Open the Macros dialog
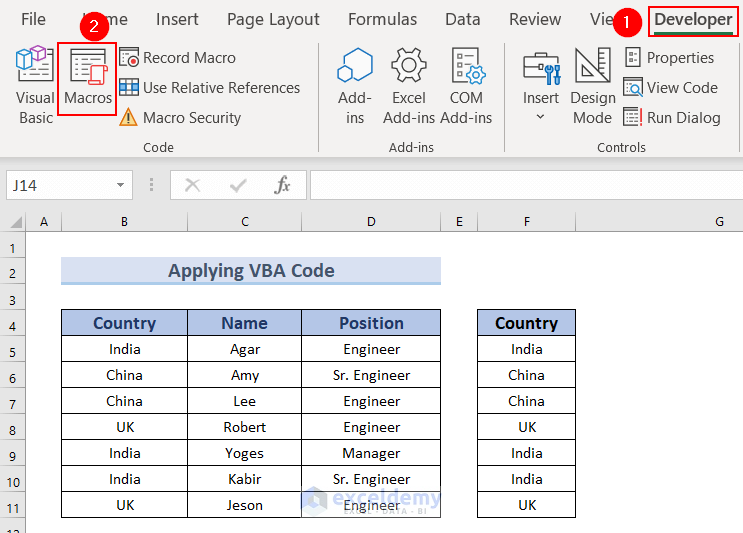743x533 pixels. [x=88, y=78]
